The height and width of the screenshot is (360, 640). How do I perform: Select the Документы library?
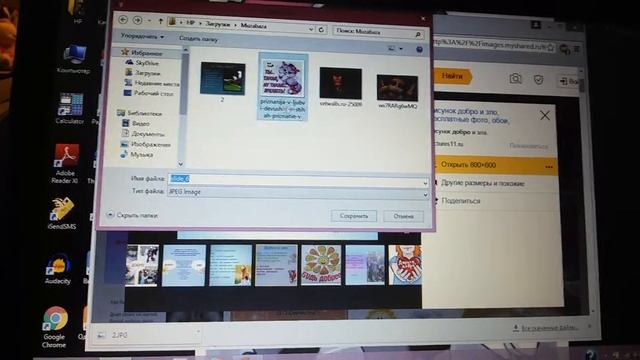143,134
